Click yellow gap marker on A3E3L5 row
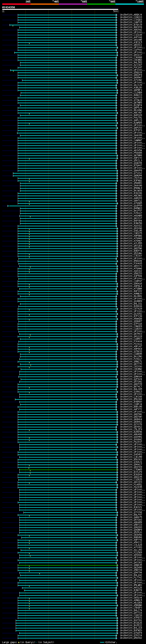This screenshot has height=644, width=146. click(29, 43)
